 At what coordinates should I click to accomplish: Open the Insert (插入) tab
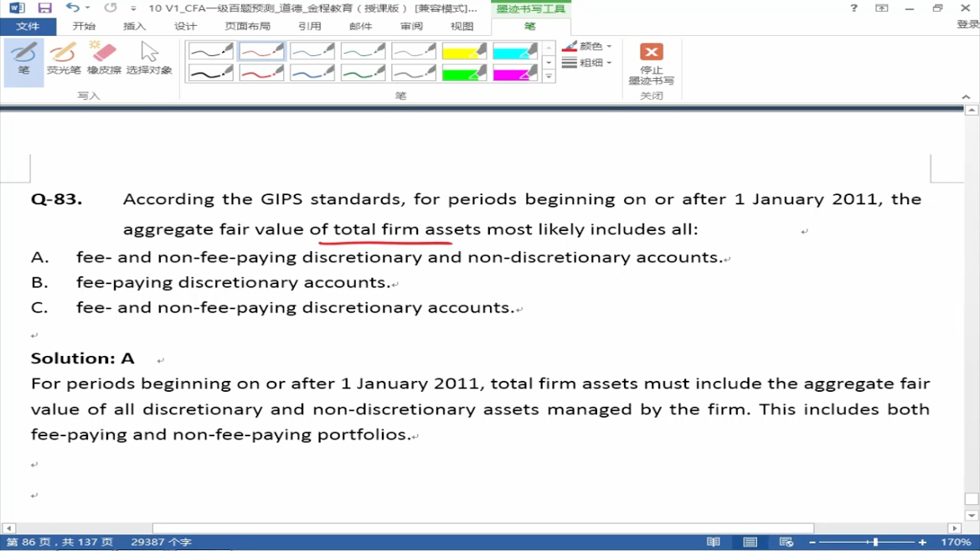(x=134, y=26)
